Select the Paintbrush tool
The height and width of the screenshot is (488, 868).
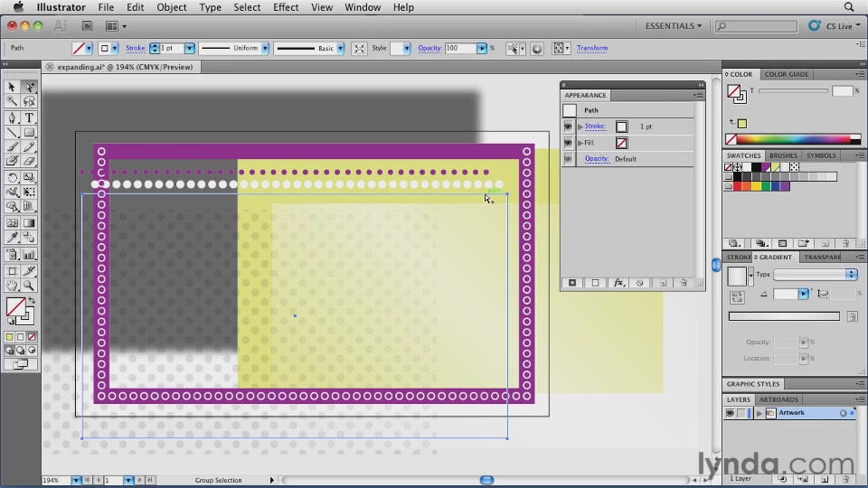coord(12,146)
